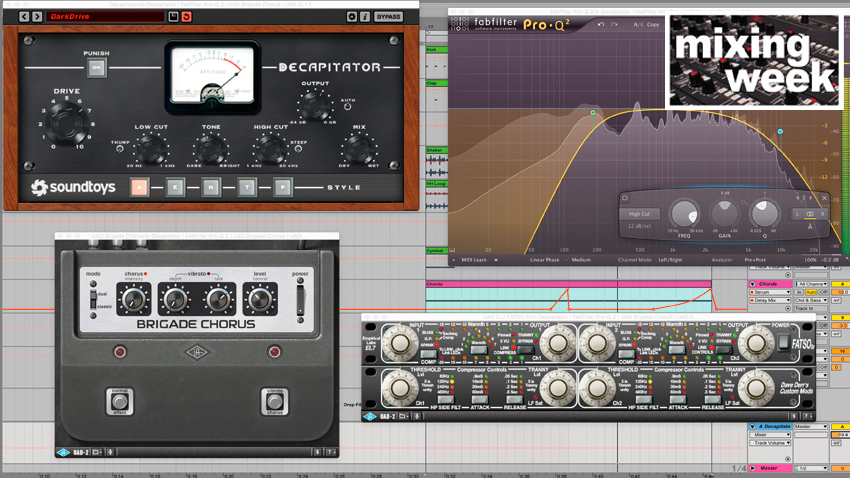The height and width of the screenshot is (478, 850).
Task: Set the Pro-Q band to stereo placement
Action: tap(810, 215)
